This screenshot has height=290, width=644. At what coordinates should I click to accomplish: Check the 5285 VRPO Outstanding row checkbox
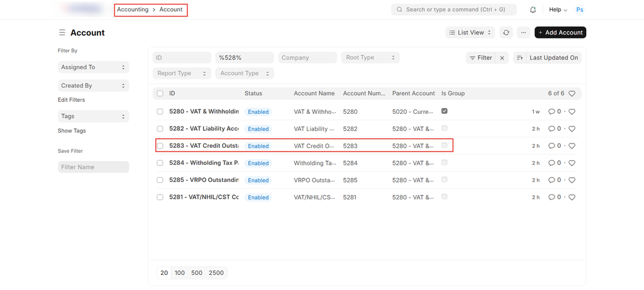(x=160, y=180)
